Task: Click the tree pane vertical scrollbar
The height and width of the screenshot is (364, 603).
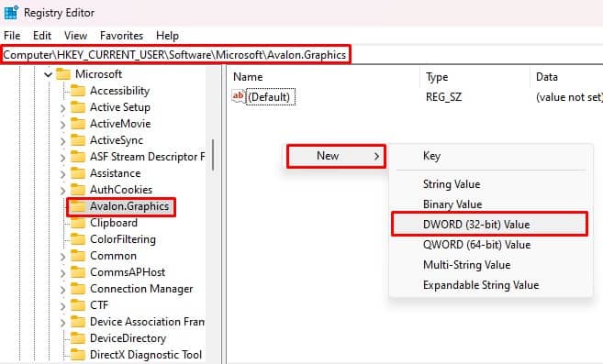Action: click(x=213, y=155)
